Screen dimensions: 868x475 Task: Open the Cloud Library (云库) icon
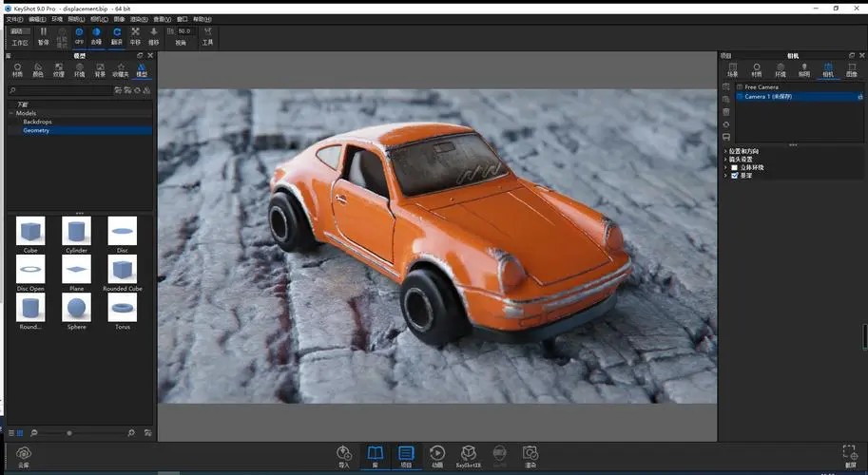[24, 455]
